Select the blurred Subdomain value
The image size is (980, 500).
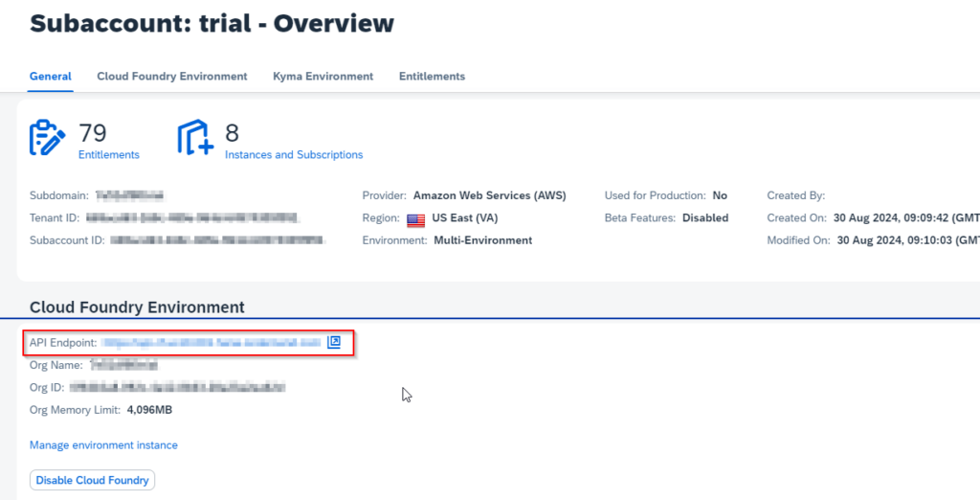coord(130,195)
